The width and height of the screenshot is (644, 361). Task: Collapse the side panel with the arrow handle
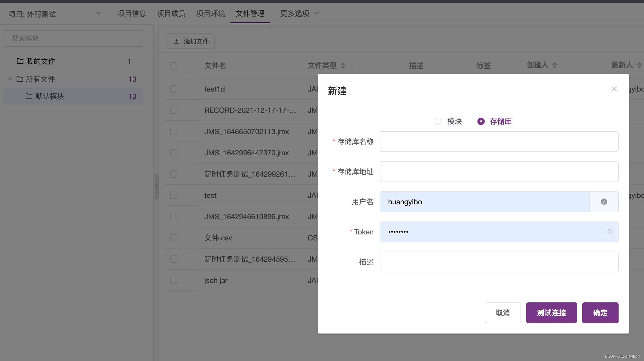(x=156, y=186)
